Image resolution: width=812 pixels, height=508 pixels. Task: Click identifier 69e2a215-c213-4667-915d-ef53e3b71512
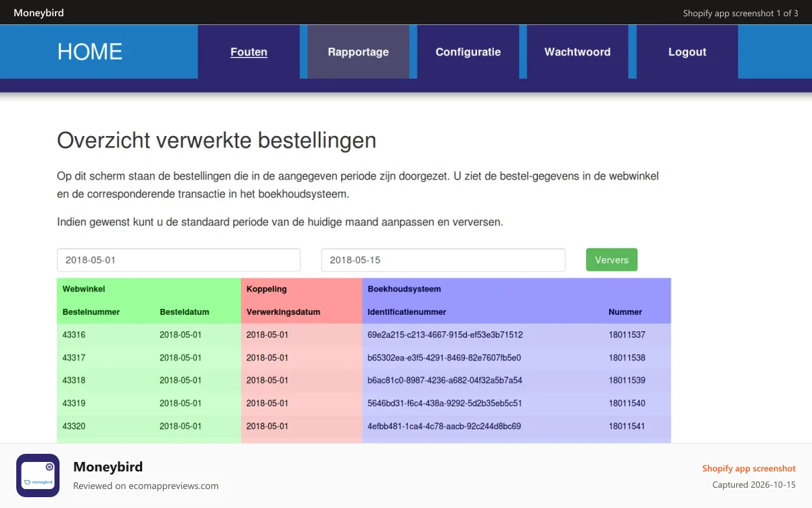pyautogui.click(x=445, y=335)
